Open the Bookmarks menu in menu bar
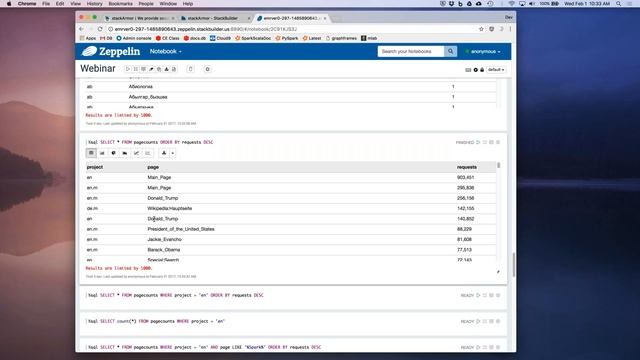The width and height of the screenshot is (640, 360). [x=120, y=4]
